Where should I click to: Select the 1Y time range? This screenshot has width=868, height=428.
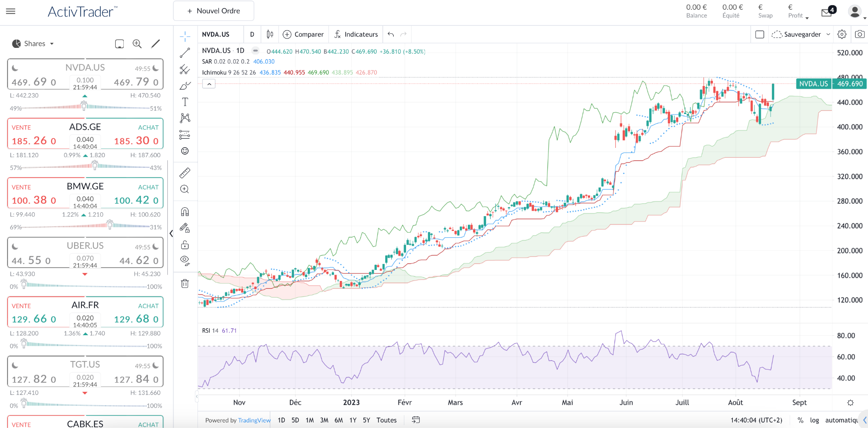(353, 420)
